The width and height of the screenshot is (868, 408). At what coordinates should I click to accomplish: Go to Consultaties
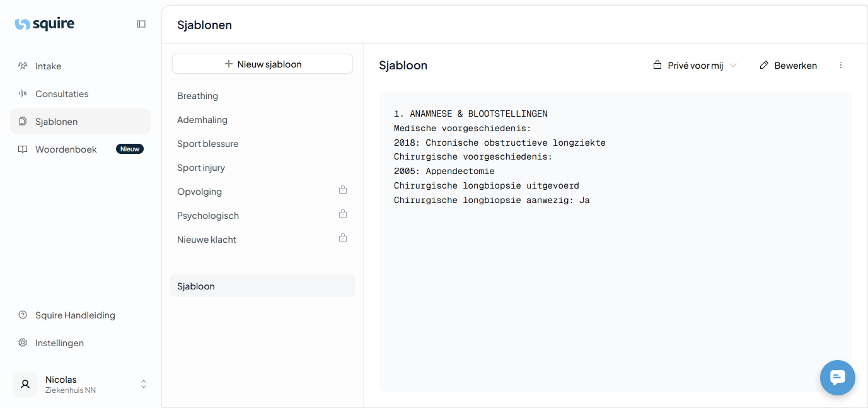(x=81, y=94)
